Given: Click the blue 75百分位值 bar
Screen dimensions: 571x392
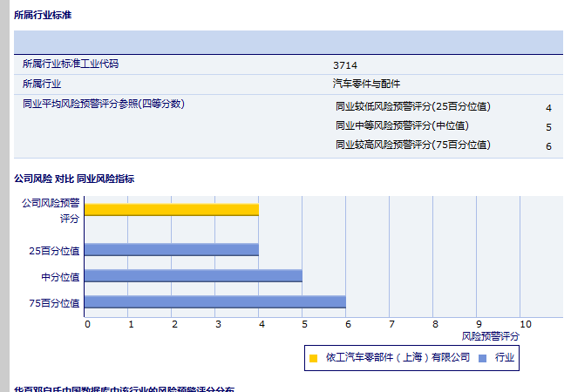Looking at the screenshot, I should pos(214,302).
